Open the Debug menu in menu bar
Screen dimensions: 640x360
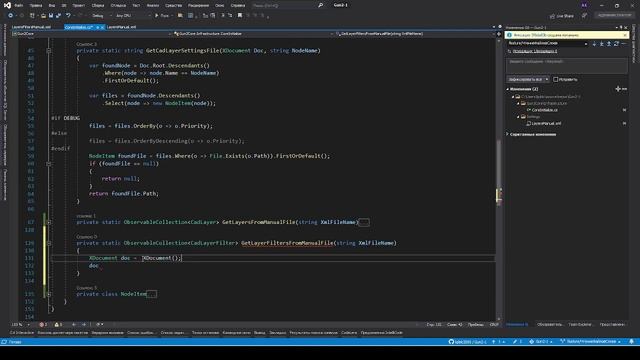coord(118,5)
